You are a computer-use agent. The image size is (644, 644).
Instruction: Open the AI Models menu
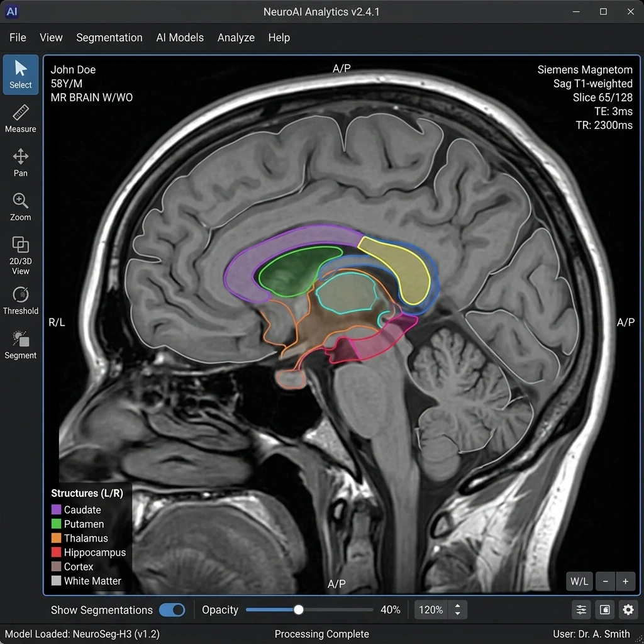coord(180,37)
